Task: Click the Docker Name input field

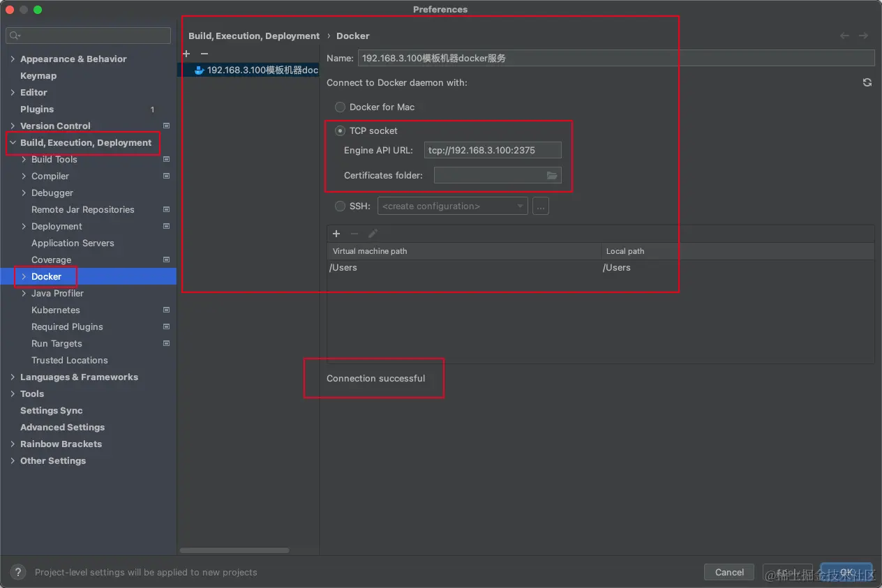Action: tap(616, 59)
